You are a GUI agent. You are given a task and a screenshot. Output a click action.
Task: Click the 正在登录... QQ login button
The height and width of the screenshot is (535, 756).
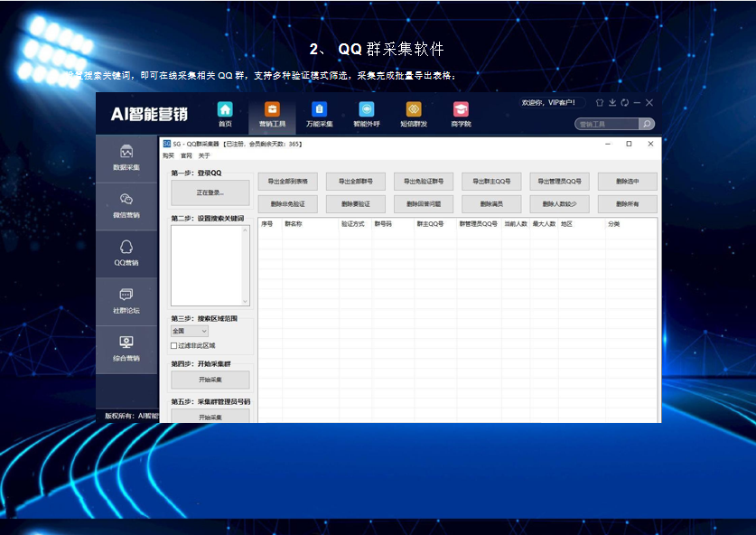(210, 192)
